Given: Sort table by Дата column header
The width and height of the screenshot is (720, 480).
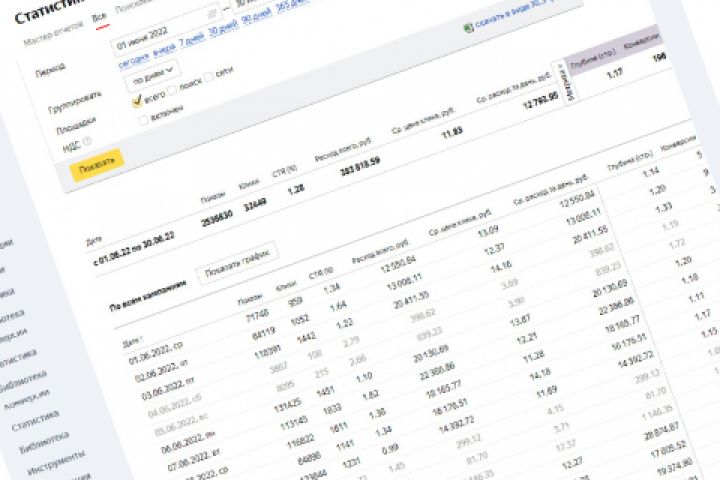Looking at the screenshot, I should point(133,341).
